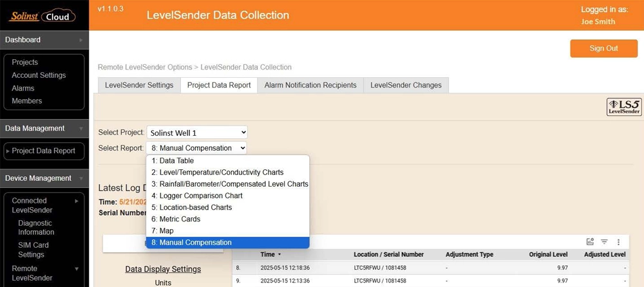Expand the Dashboard sidebar section

pyautogui.click(x=44, y=40)
